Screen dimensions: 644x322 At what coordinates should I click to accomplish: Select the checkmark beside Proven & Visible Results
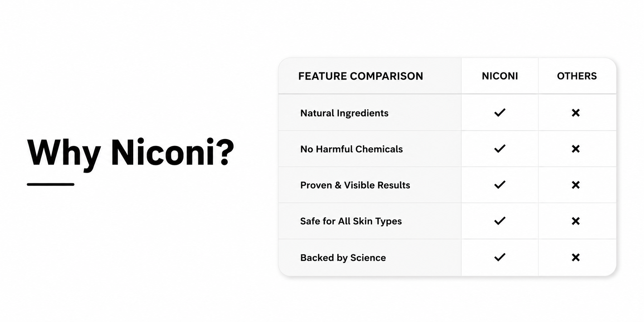500,184
